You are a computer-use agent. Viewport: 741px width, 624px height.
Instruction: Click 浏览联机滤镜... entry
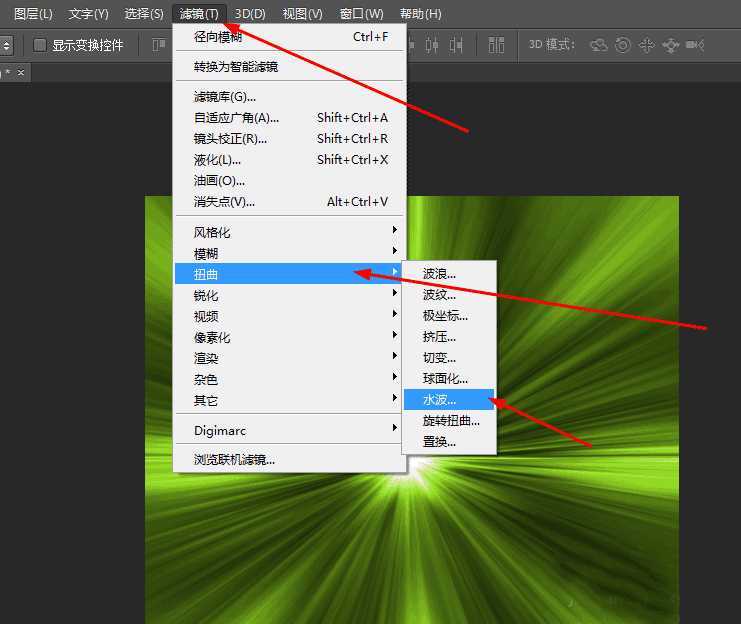(x=234, y=460)
